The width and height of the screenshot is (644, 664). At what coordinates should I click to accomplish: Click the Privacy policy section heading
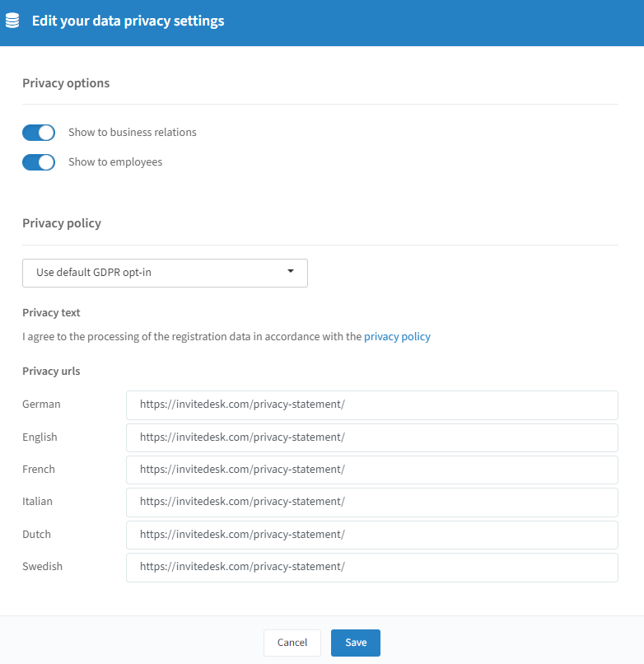click(x=62, y=223)
